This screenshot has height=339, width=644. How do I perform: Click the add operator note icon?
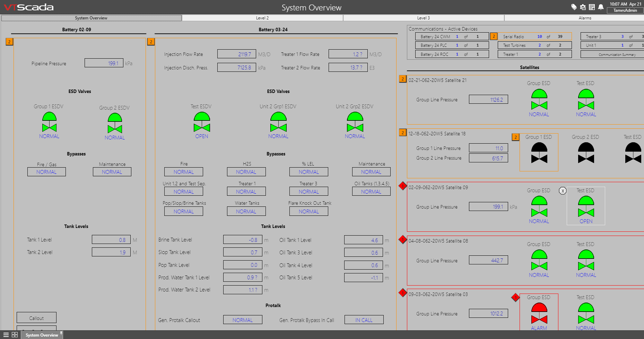click(592, 7)
